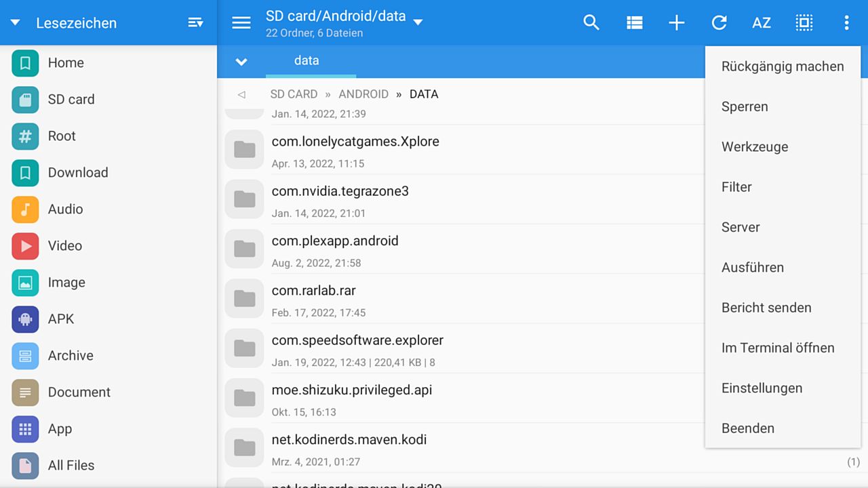
Task: Open Home bookmark icon
Action: 25,63
